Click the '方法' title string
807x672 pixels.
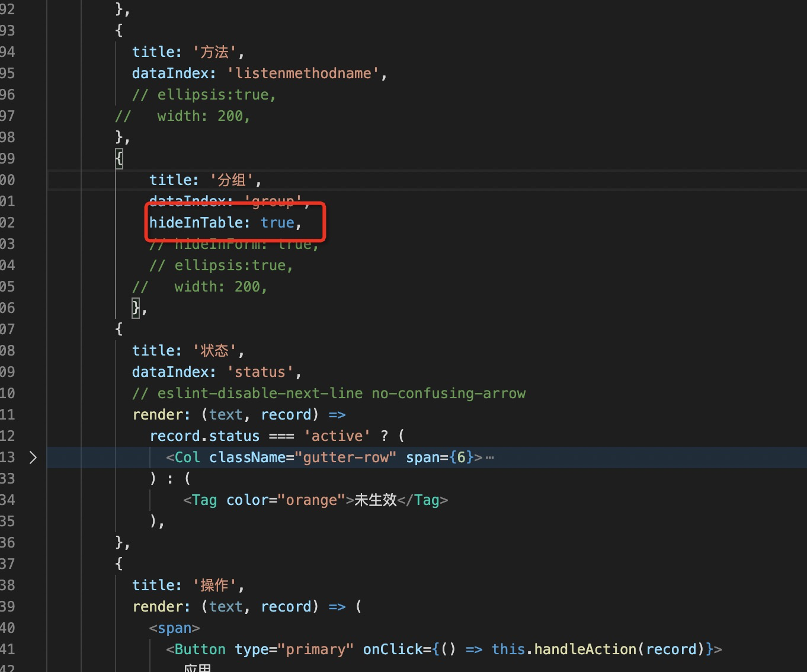pyautogui.click(x=215, y=52)
